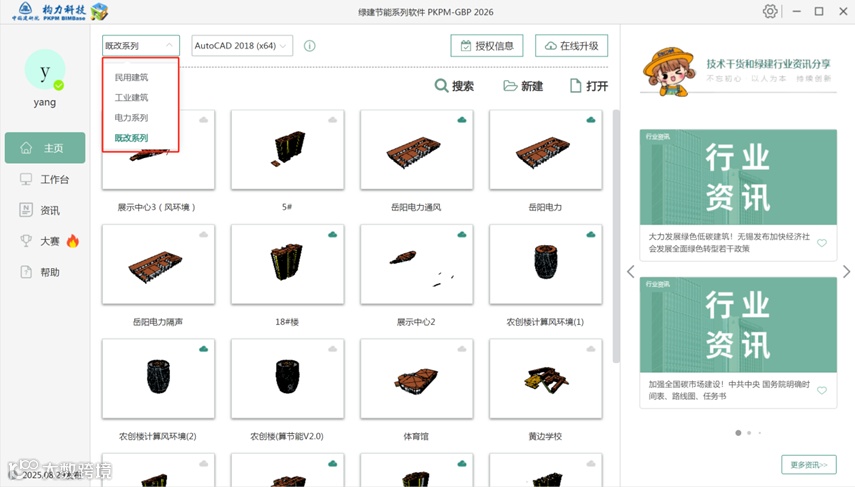Click the 打开 label
855x487 pixels.
(597, 86)
